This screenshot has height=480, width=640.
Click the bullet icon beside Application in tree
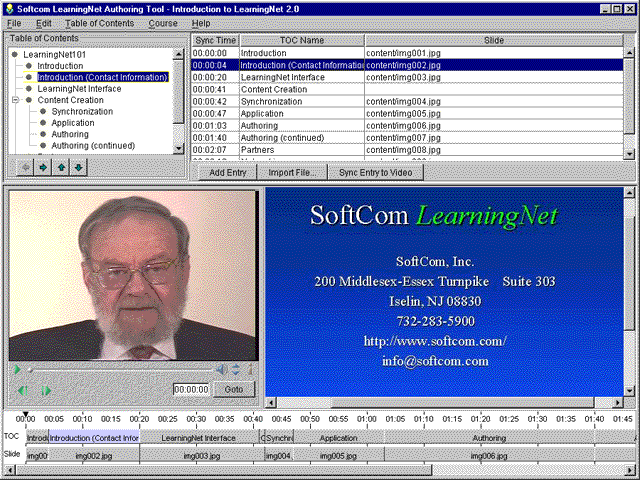click(x=43, y=122)
